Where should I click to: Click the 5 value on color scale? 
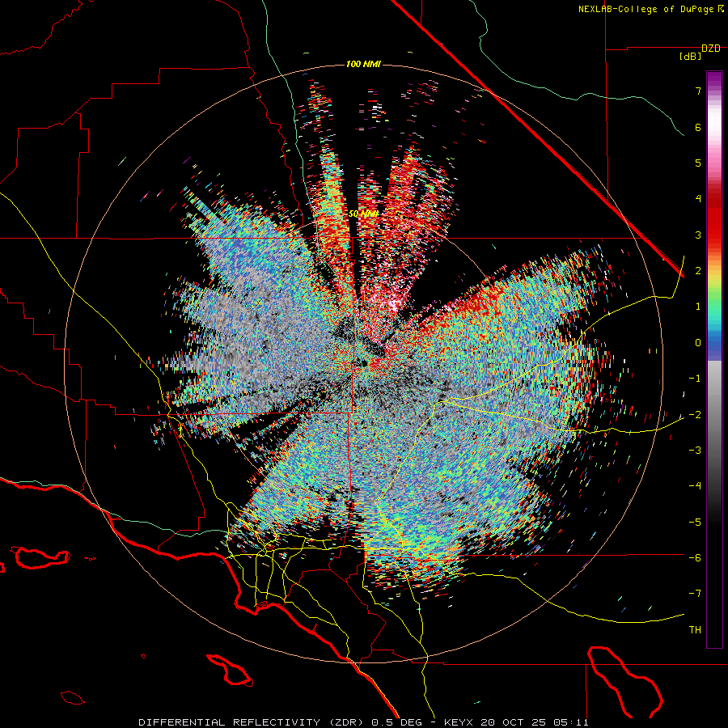click(698, 163)
